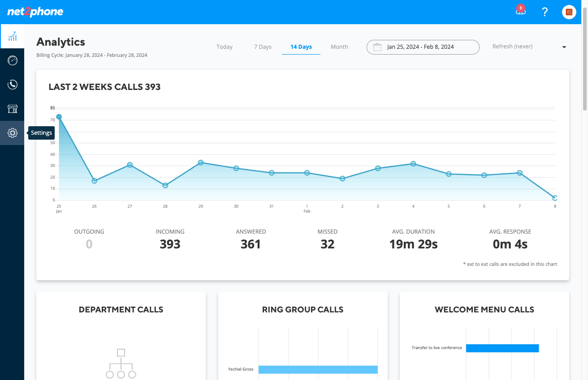Click the Incoming value 393
The height and width of the screenshot is (380, 588).
pyautogui.click(x=170, y=244)
